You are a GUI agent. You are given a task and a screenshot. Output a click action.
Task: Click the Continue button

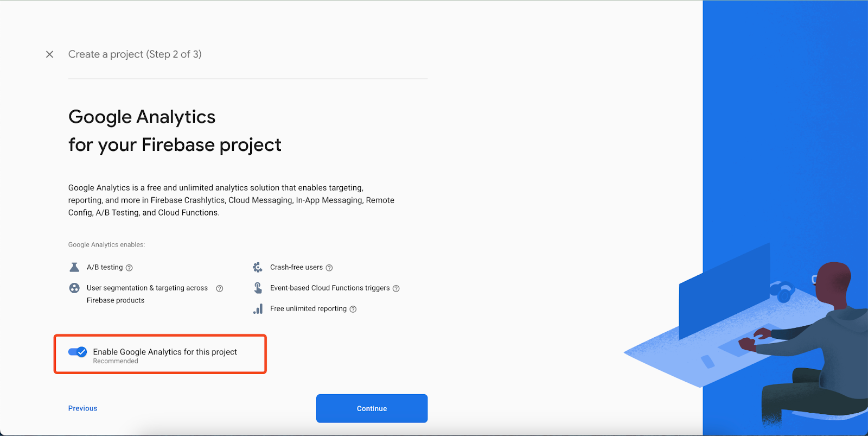pyautogui.click(x=372, y=408)
